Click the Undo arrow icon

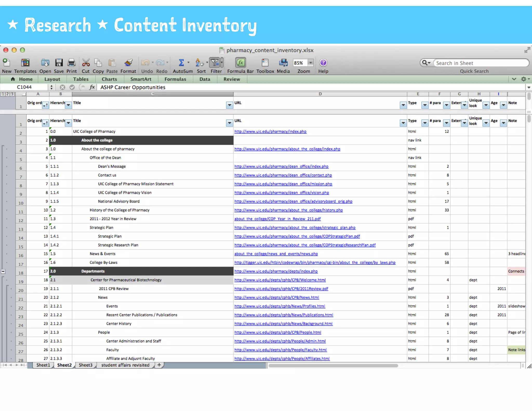pos(145,63)
